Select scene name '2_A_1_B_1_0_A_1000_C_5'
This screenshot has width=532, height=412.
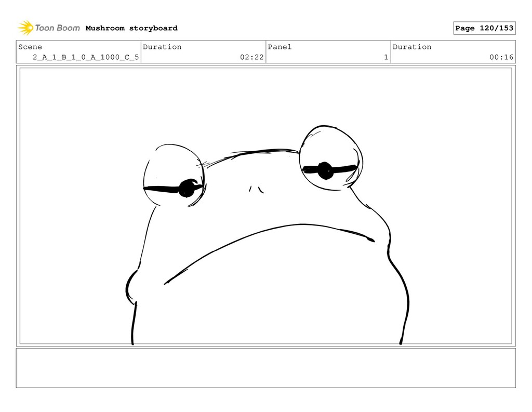click(86, 57)
